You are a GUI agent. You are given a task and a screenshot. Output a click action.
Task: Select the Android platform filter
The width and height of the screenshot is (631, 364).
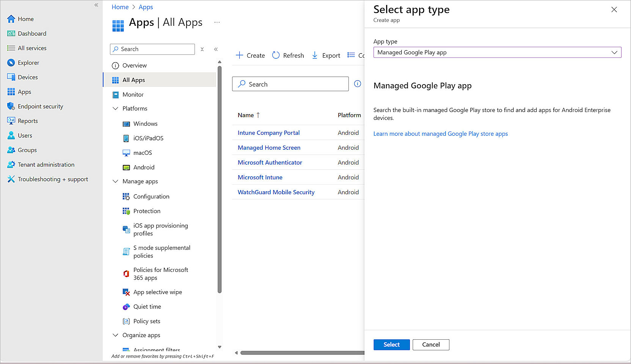144,167
